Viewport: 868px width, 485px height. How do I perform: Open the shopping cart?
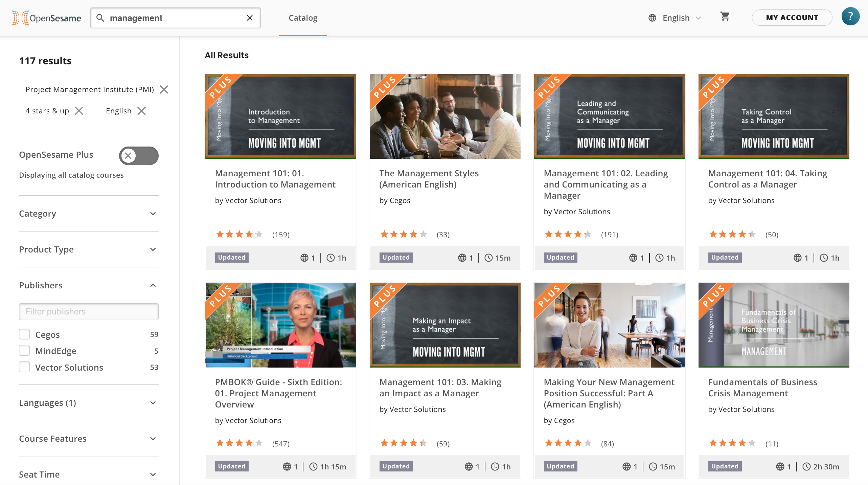pos(725,17)
